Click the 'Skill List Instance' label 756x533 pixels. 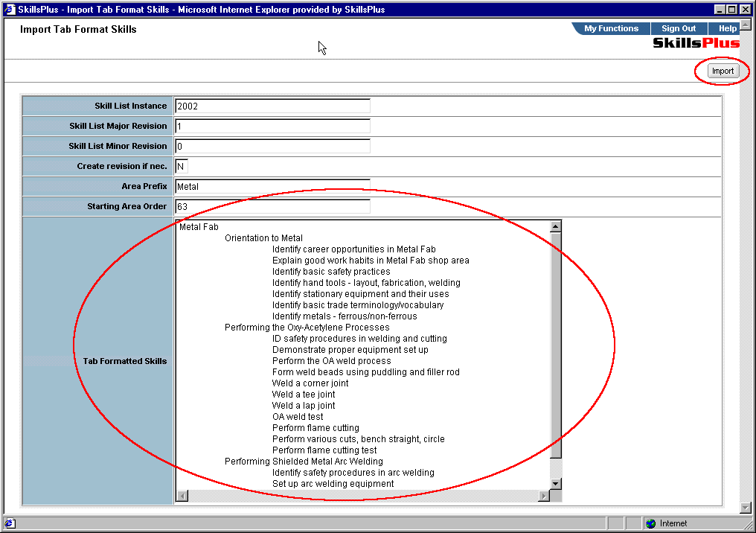click(x=131, y=106)
